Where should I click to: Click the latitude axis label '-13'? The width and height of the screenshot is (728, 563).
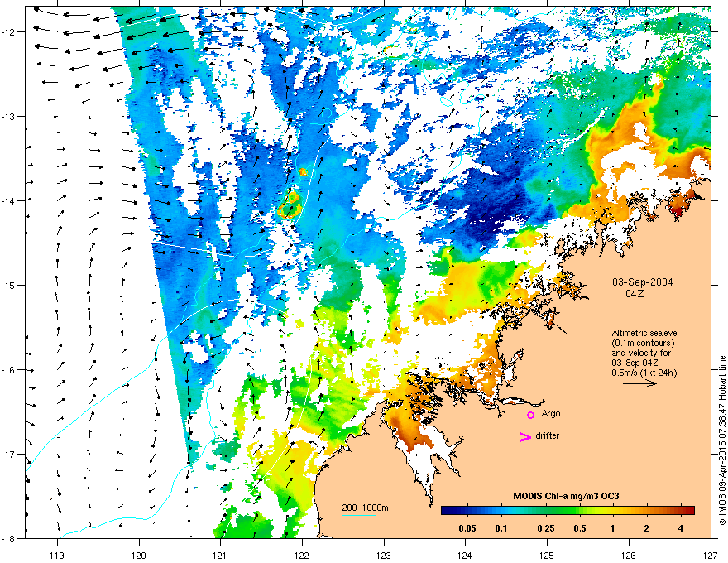(8, 116)
